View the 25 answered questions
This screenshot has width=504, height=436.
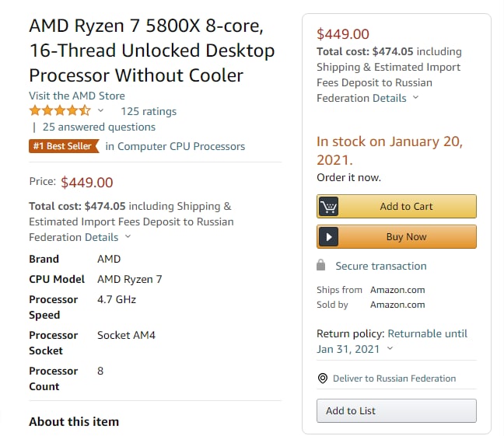point(99,127)
